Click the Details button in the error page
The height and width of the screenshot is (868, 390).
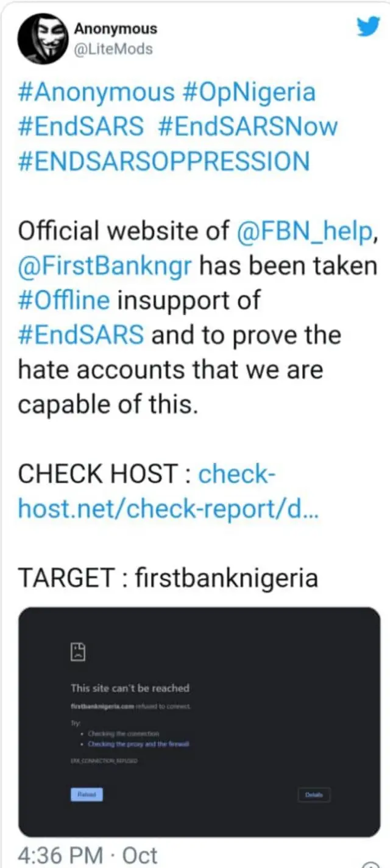click(x=313, y=795)
